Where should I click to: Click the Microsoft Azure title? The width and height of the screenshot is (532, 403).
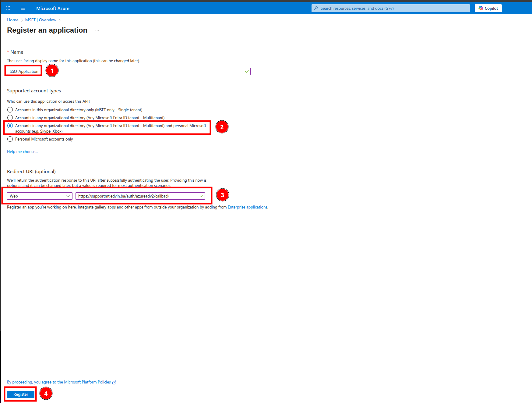(x=53, y=8)
